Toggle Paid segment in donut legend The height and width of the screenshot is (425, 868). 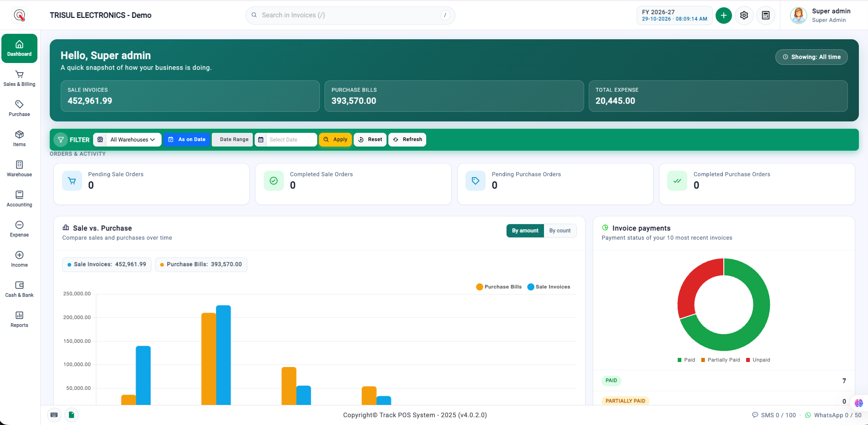686,360
